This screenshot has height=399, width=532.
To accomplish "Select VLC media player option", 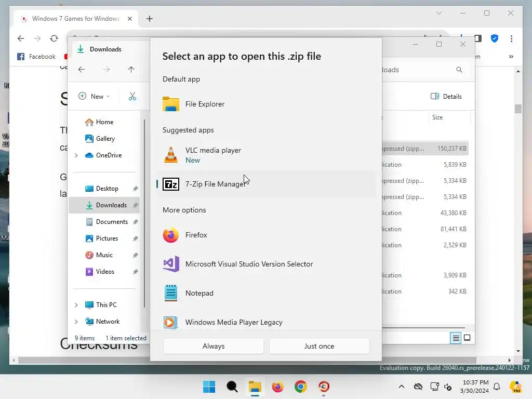I will click(x=266, y=155).
